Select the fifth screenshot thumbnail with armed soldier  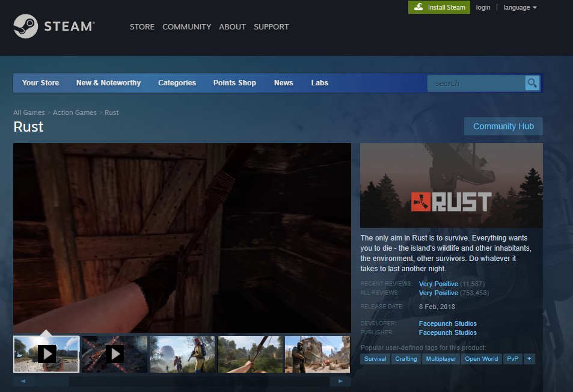[x=317, y=354]
